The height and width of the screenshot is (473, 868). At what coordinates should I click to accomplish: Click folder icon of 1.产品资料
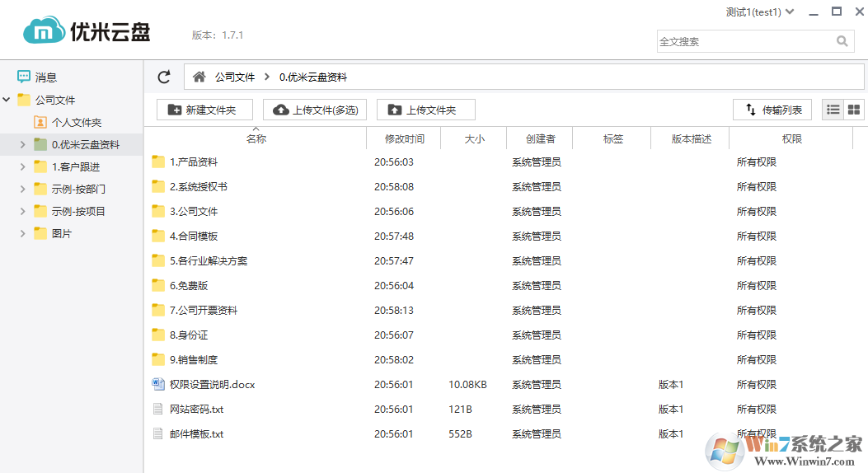[158, 162]
